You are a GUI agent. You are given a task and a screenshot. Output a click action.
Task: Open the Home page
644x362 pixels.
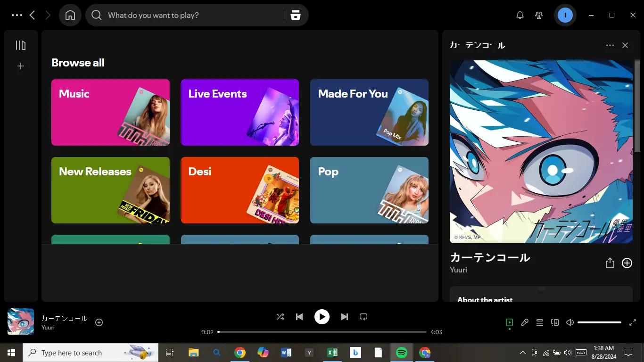point(70,15)
